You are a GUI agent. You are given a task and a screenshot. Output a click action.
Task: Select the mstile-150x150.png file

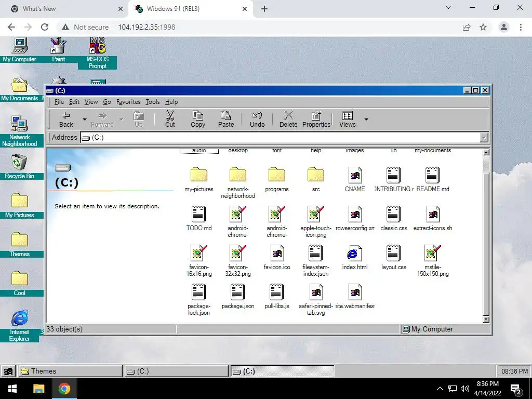click(433, 261)
